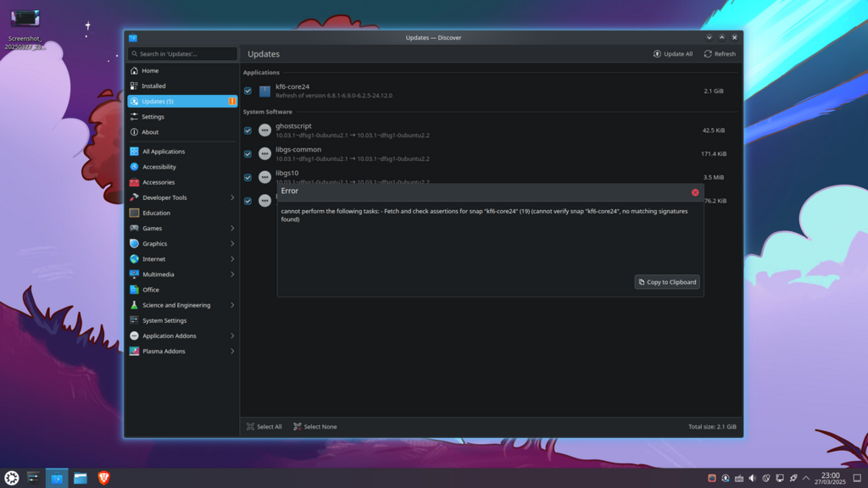The image size is (868, 488).
Task: Open System Settings from the taskbar
Action: (x=33, y=478)
